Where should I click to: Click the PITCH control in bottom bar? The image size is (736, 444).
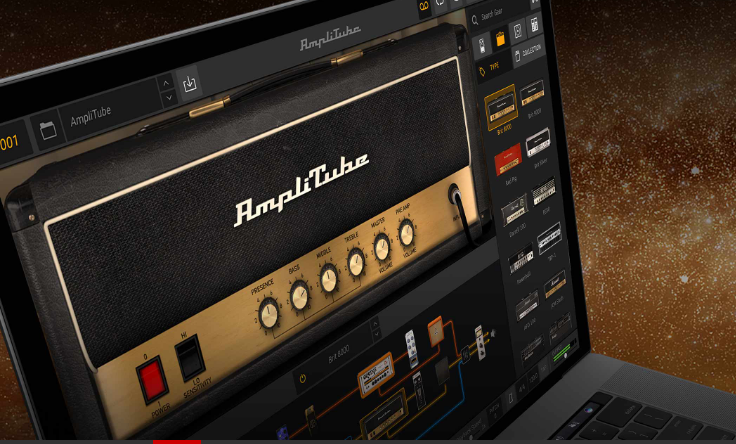[x=495, y=411]
